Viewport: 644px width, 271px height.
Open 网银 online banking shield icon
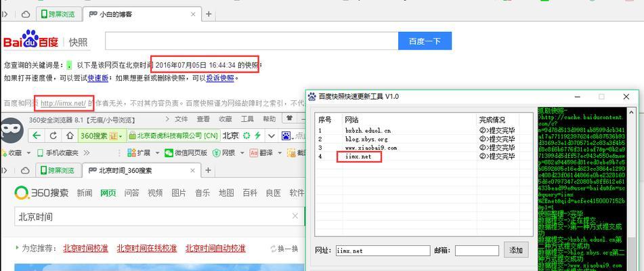(x=217, y=152)
